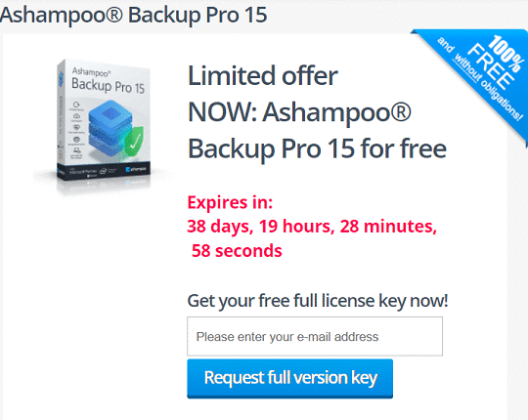Click the 'Request full version key' button

290,378
